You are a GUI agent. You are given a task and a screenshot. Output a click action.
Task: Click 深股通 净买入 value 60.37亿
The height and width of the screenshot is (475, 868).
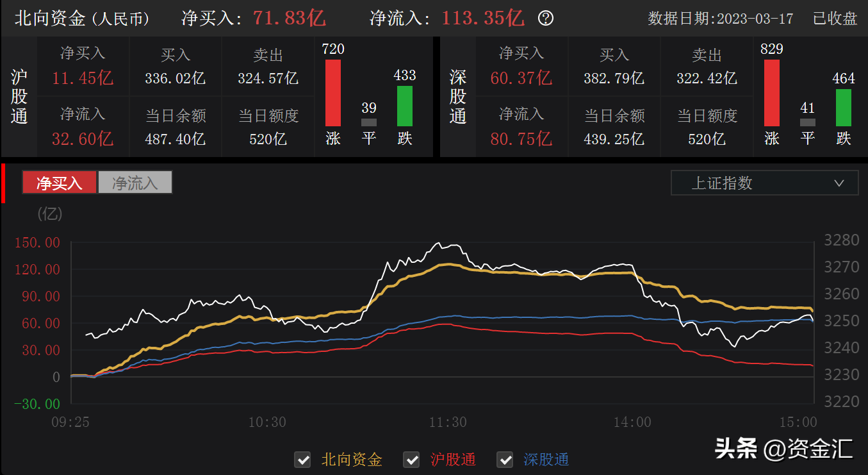[x=521, y=78]
